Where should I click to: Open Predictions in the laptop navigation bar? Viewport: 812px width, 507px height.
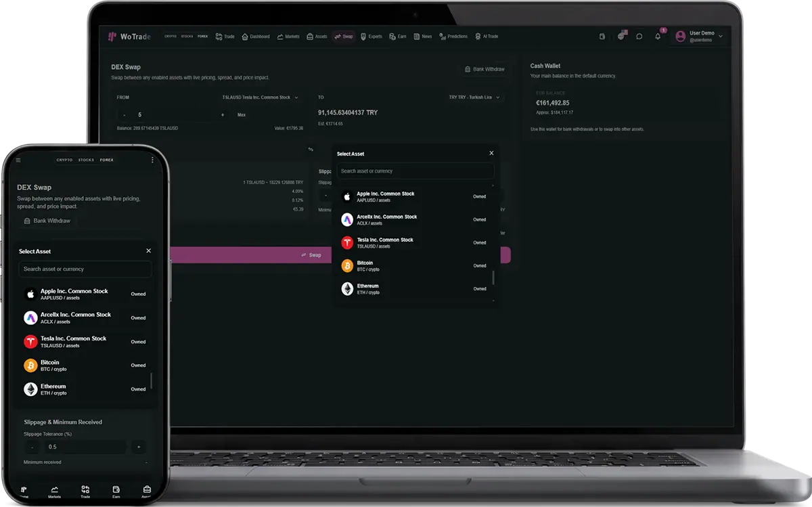click(x=453, y=37)
